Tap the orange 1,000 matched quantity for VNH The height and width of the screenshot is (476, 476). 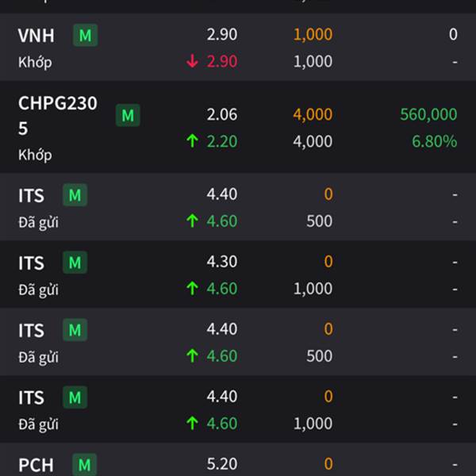coord(313,34)
